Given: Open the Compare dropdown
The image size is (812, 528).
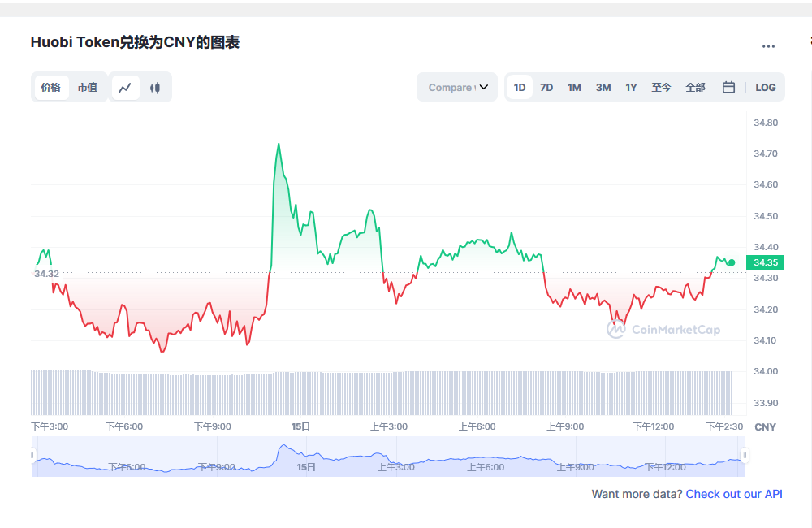Looking at the screenshot, I should (457, 87).
